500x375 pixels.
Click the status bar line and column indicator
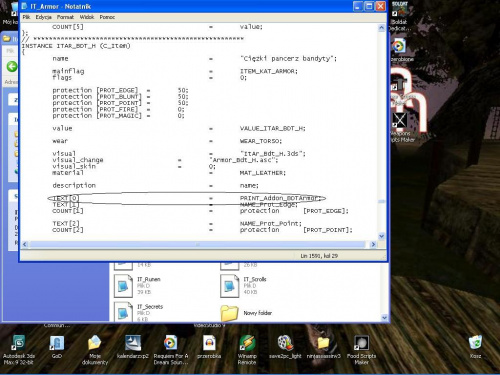tap(319, 256)
